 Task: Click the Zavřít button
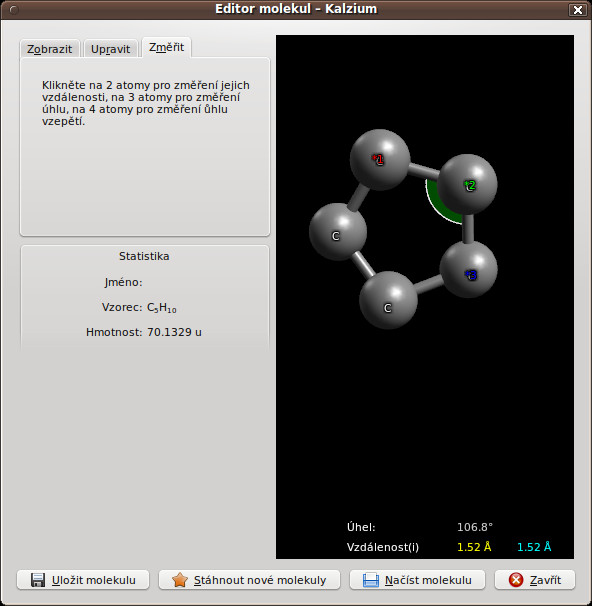point(535,580)
